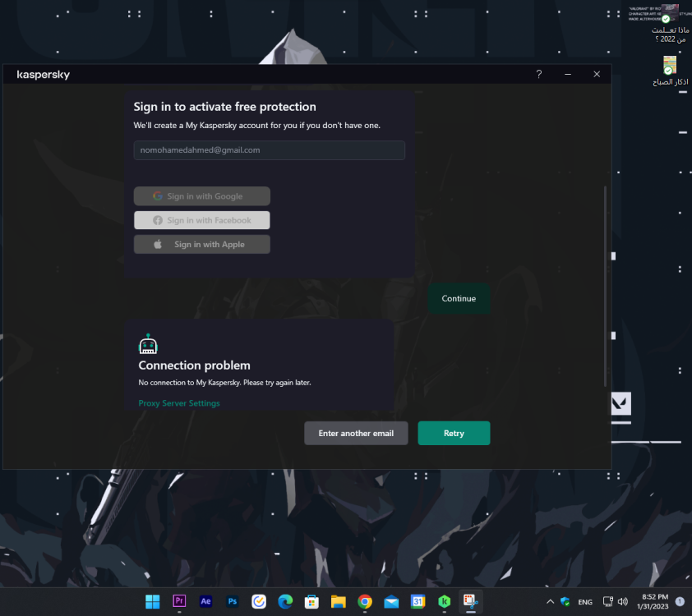Change the ENG input language
Image resolution: width=692 pixels, height=616 pixels.
pos(585,602)
